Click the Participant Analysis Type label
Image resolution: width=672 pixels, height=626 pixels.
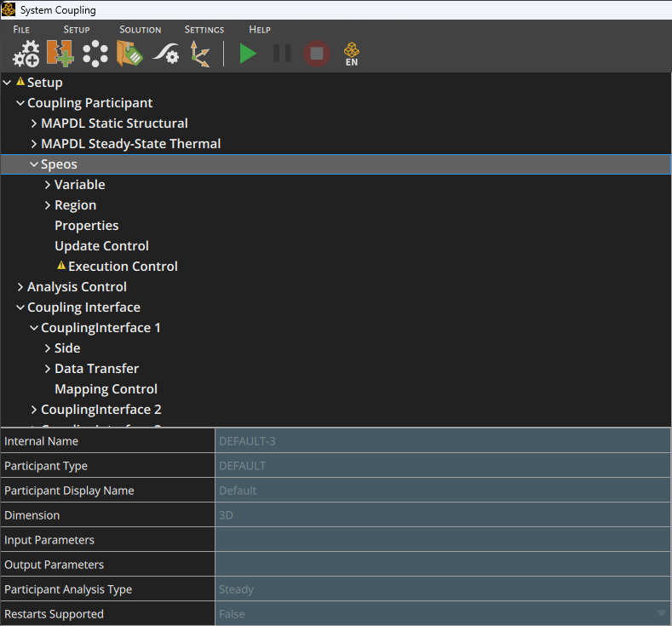pyautogui.click(x=68, y=589)
